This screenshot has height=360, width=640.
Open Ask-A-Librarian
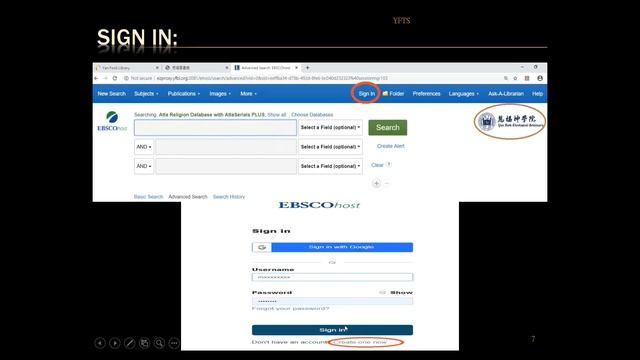[x=506, y=94]
